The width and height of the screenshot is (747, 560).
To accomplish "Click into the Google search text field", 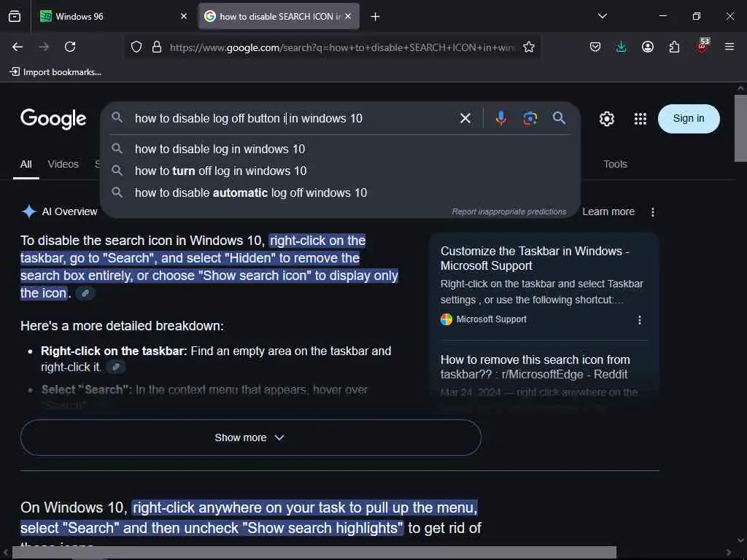I will [x=292, y=118].
